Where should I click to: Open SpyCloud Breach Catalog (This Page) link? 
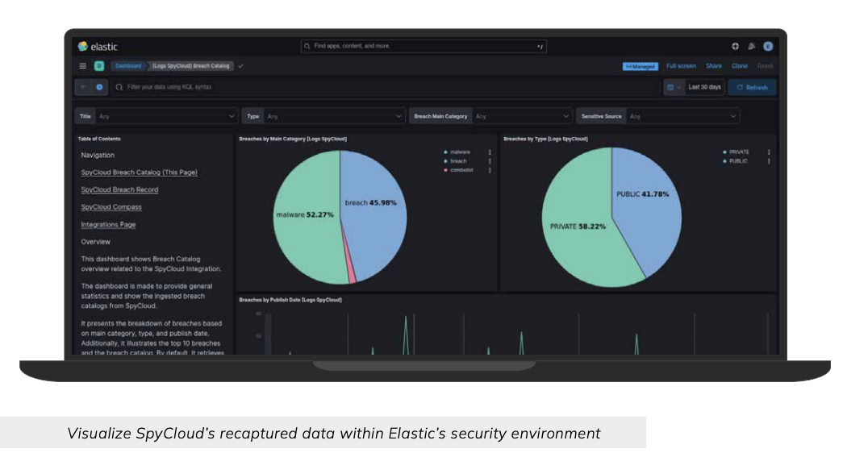pyautogui.click(x=139, y=172)
